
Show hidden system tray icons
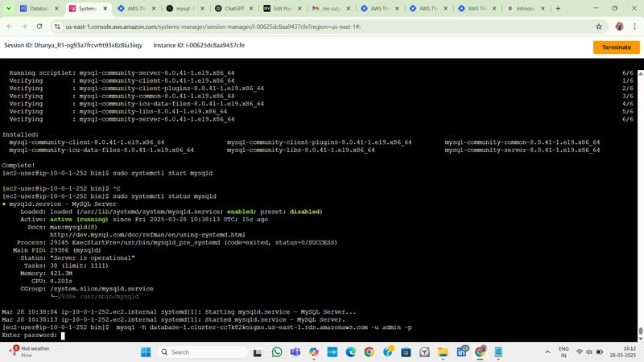[x=547, y=352]
